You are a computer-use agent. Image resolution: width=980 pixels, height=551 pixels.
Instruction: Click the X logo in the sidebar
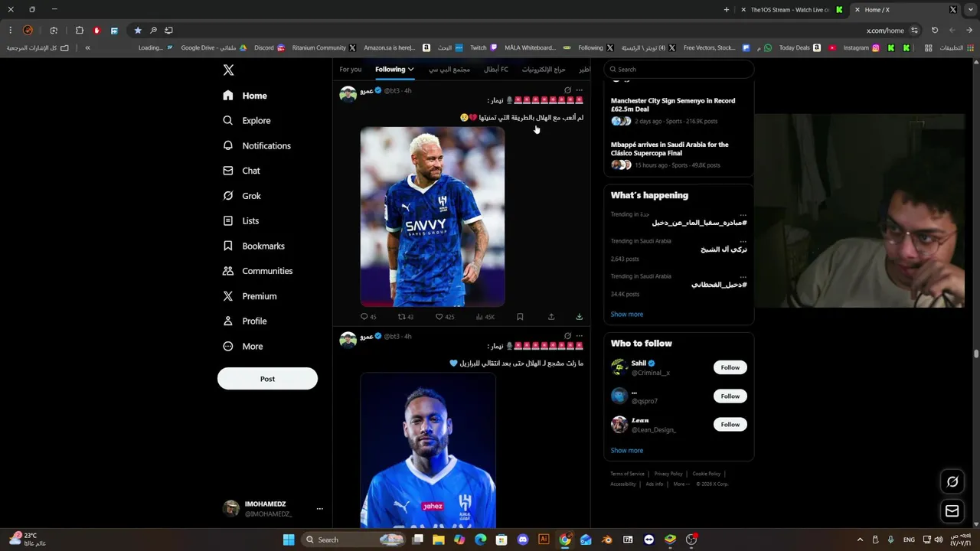(x=228, y=70)
